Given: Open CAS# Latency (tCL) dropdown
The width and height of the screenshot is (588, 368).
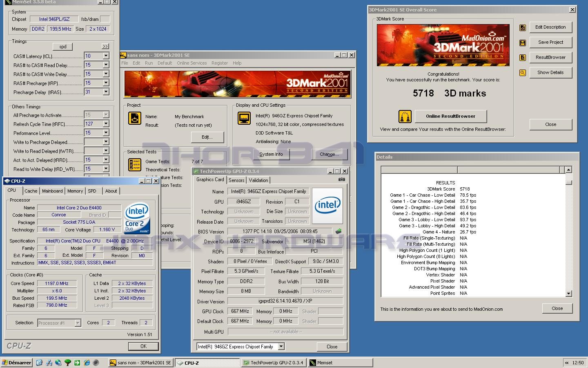Looking at the screenshot, I should pos(106,56).
